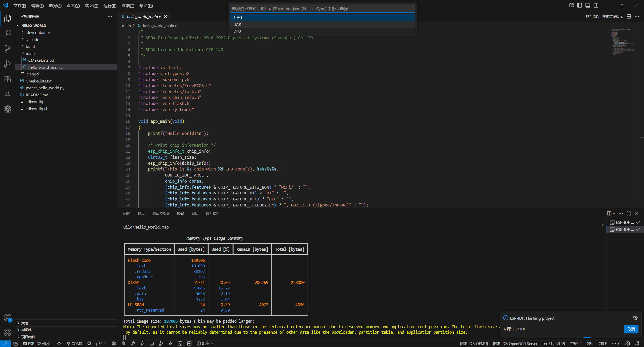The width and height of the screenshot is (644, 347).
Task: Expand the build folder
Action: click(x=30, y=46)
